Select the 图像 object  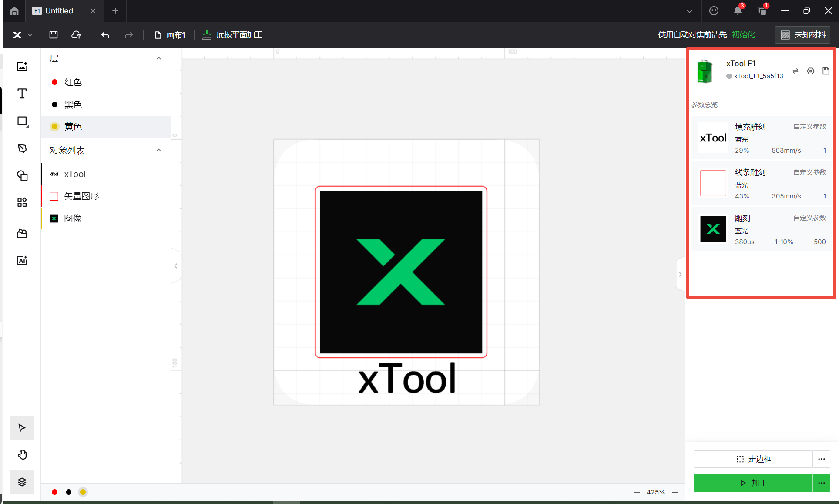(x=106, y=218)
